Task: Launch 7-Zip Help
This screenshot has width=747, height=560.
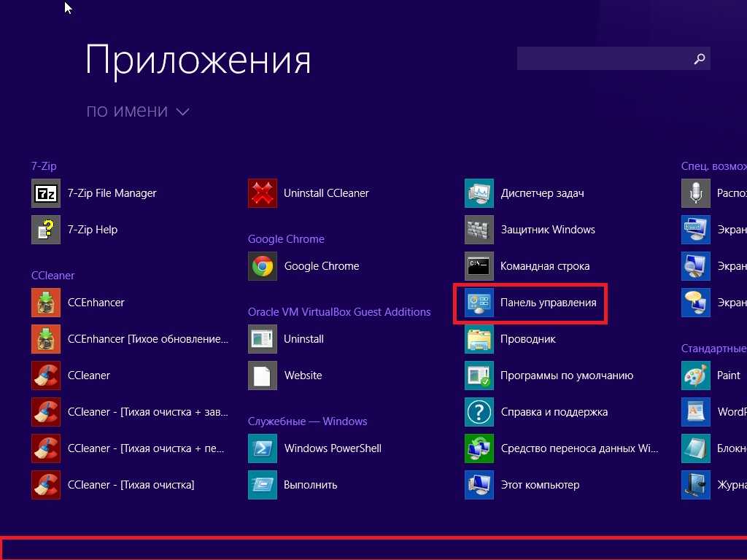Action: (x=74, y=230)
